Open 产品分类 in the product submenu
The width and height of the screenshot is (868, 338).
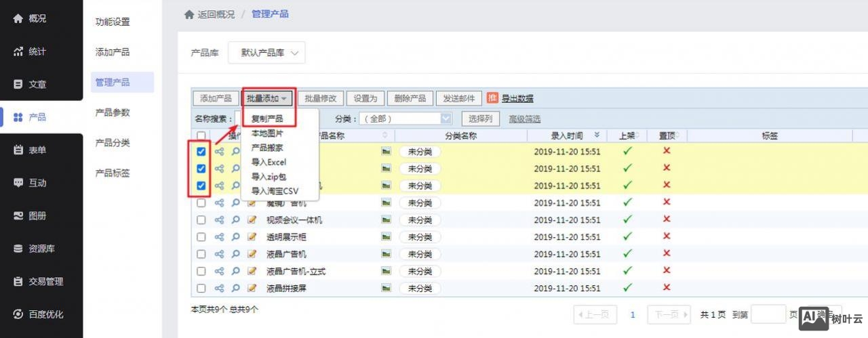coord(113,143)
